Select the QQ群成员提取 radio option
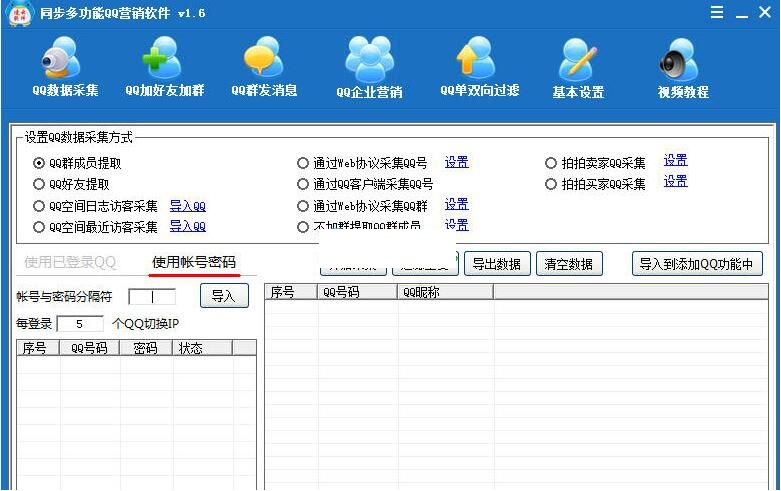Screen dimensions: 781x491 [x=39, y=163]
